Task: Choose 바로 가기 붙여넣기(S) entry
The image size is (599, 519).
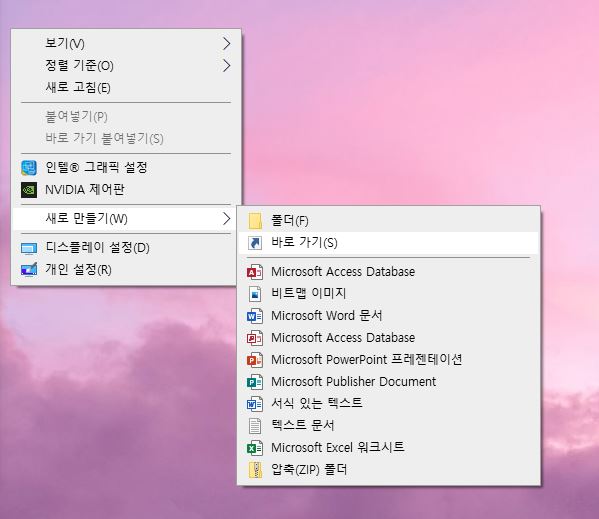Action: 126,138
